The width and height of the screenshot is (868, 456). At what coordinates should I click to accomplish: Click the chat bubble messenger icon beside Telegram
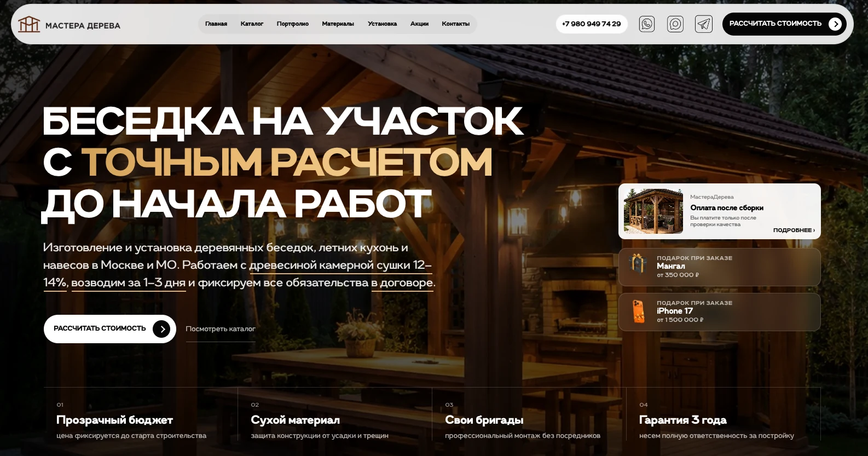coord(675,24)
